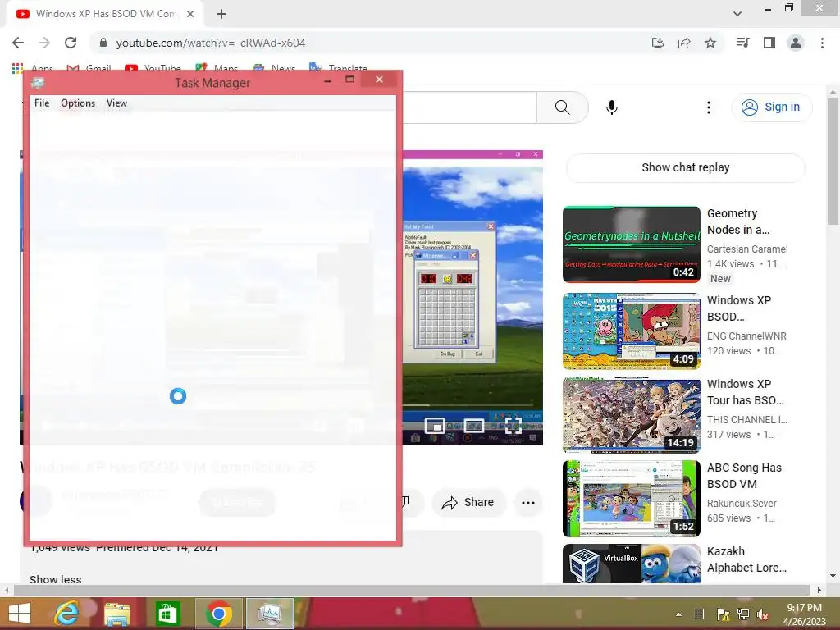
Task: Click the muted volume tray icon
Action: [764, 614]
